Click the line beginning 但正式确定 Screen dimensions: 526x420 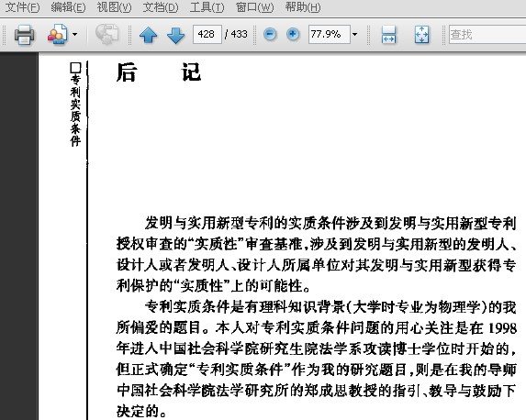[x=316, y=370]
